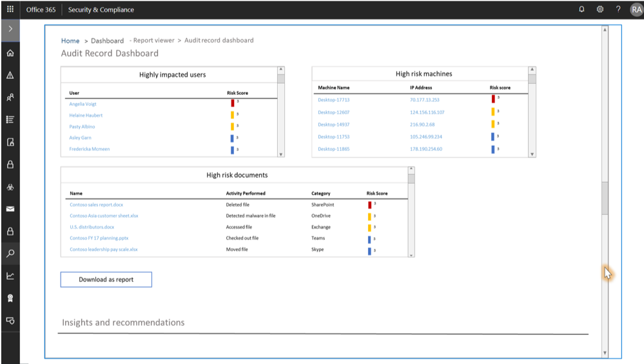Open settings gear icon
Screen dimensions: 644x364
(x=600, y=9)
